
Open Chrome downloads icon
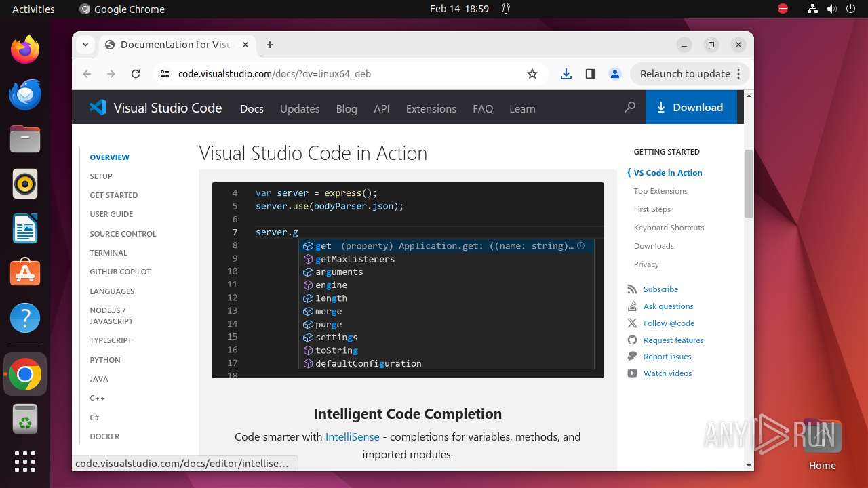[566, 74]
